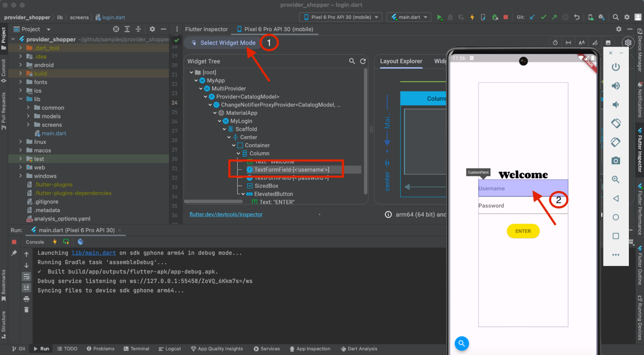Image resolution: width=644 pixels, height=355 pixels.
Task: Toggle the emulator power button
Action: pyautogui.click(x=615, y=67)
